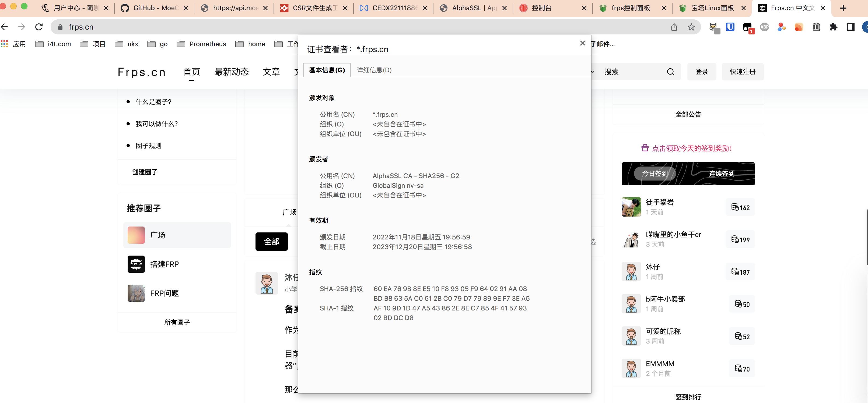The image size is (868, 403).
Task: Reload the page with refresh icon
Action: 39,27
